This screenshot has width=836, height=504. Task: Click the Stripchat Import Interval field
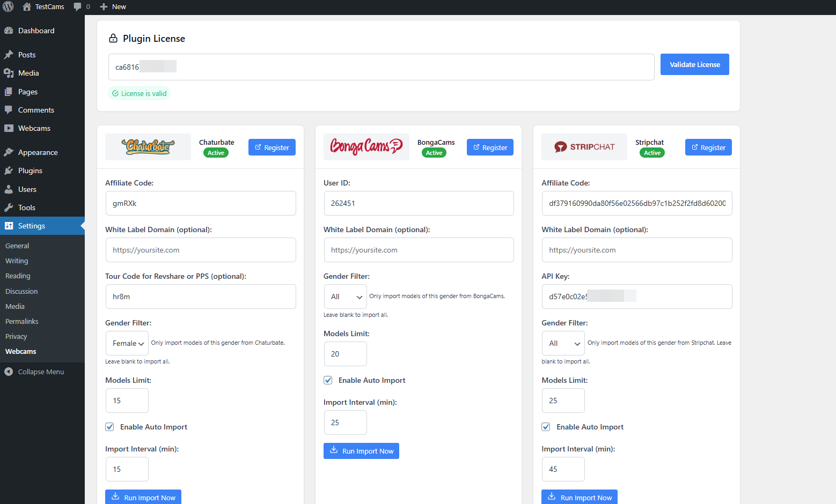(563, 469)
